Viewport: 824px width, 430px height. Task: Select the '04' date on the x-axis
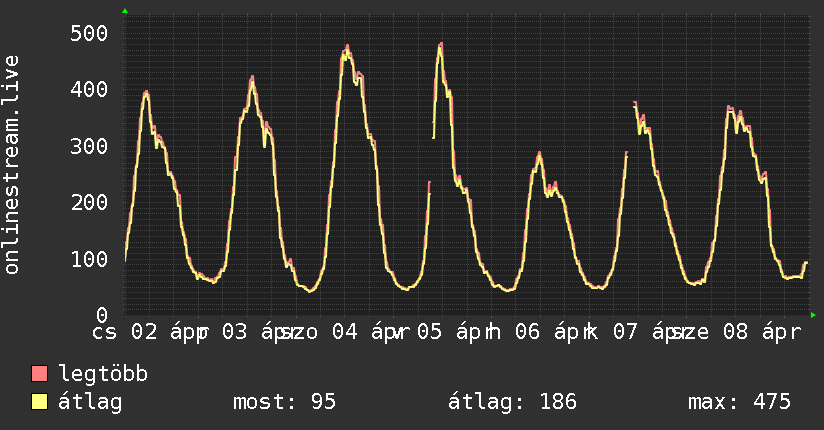tap(345, 331)
